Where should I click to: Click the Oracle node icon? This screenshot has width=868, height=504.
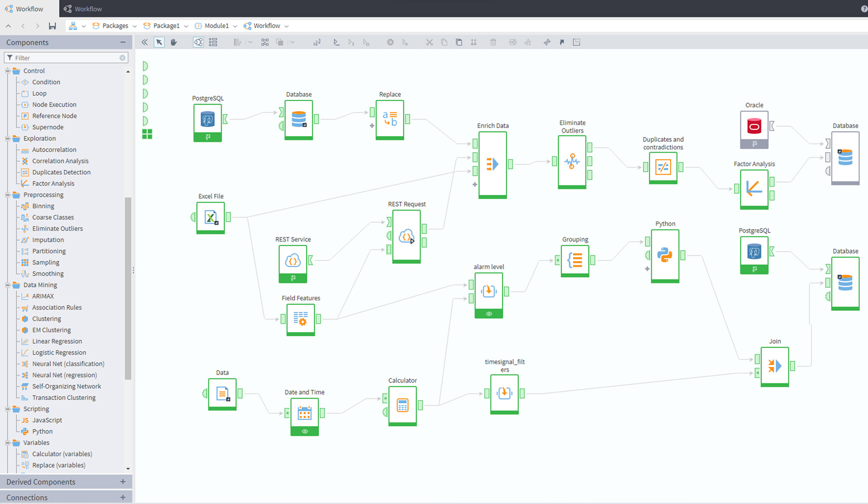coord(754,126)
